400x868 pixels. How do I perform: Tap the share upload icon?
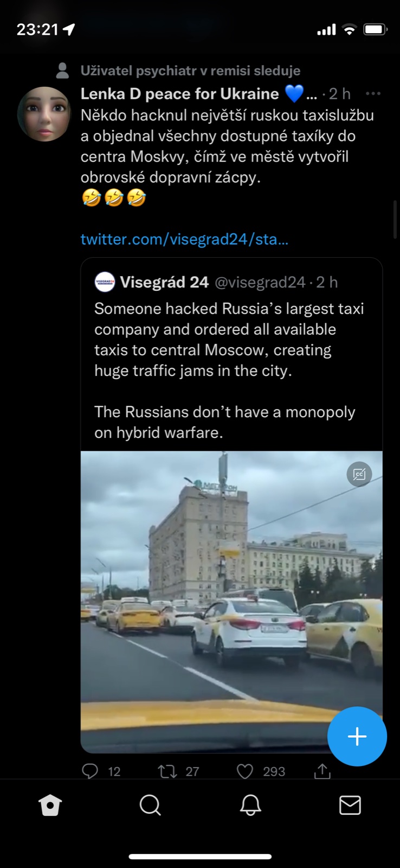point(322,771)
